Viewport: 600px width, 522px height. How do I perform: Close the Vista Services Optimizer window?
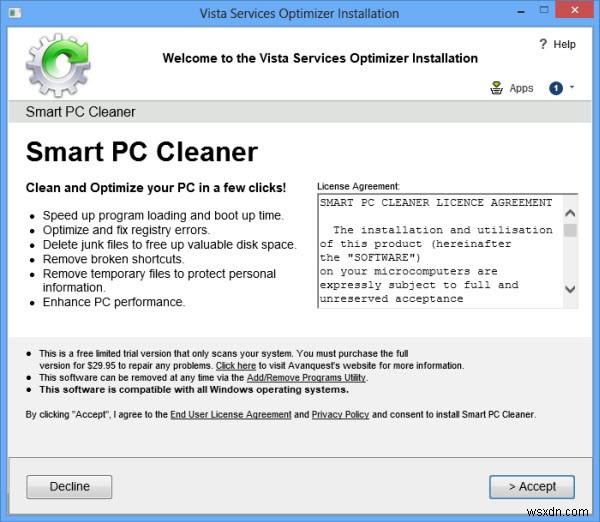click(574, 10)
